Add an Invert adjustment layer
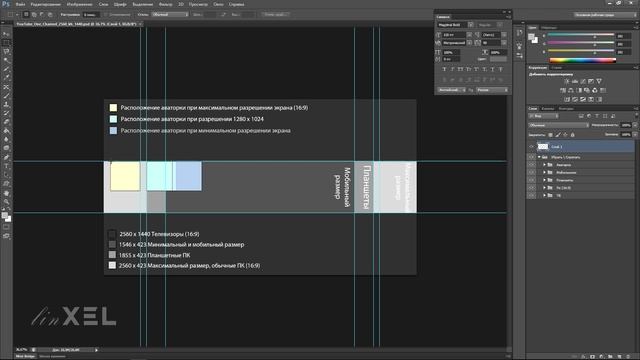640x360 pixels. coord(567,99)
